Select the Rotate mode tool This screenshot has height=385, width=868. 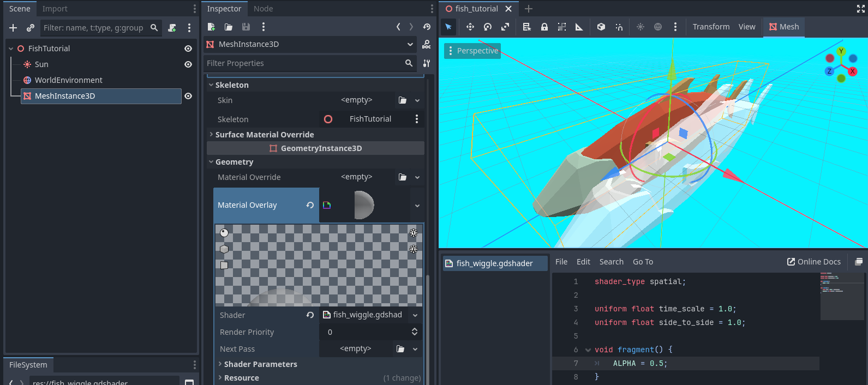click(488, 27)
